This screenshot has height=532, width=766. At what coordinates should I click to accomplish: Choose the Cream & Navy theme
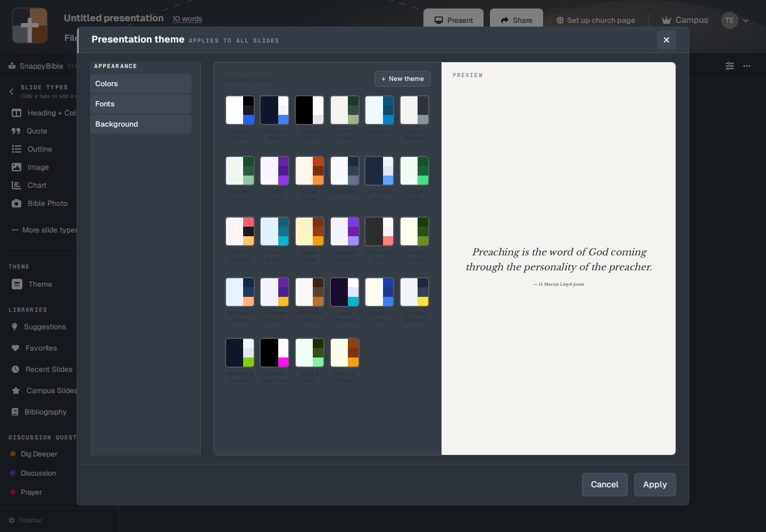click(x=379, y=292)
